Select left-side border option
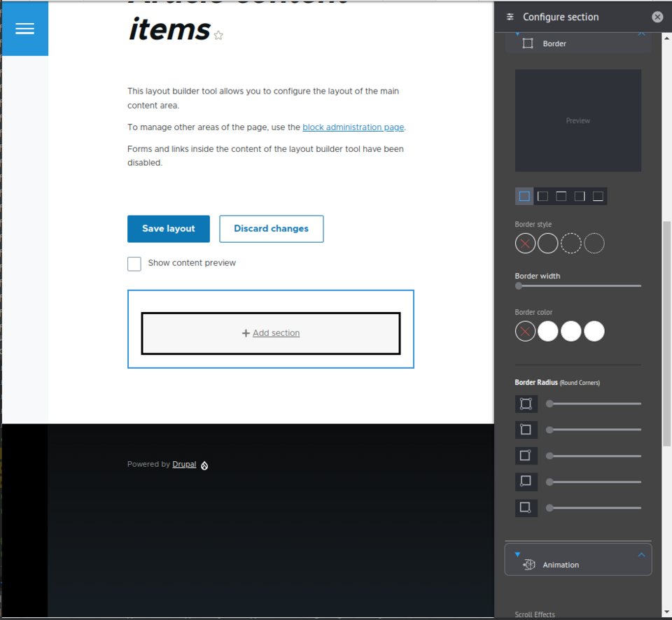 542,196
